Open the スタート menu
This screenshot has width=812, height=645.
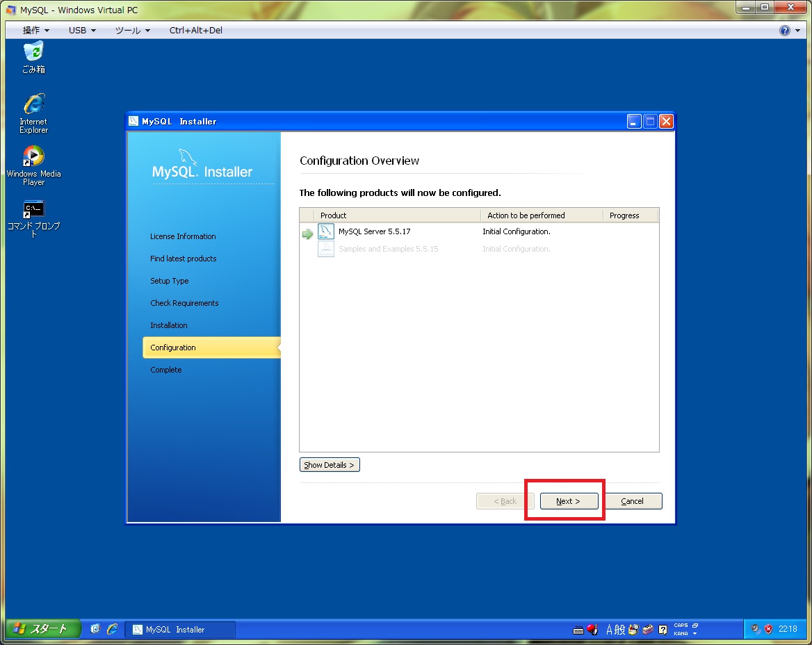pos(44,629)
